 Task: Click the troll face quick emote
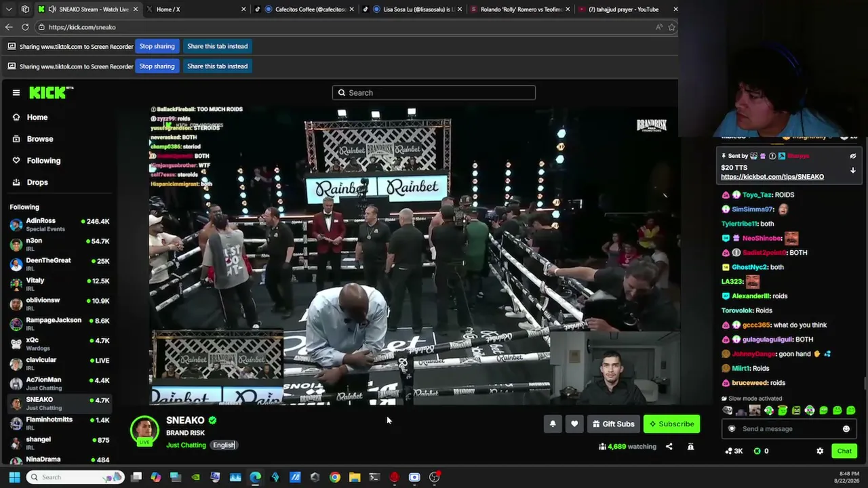point(728,411)
